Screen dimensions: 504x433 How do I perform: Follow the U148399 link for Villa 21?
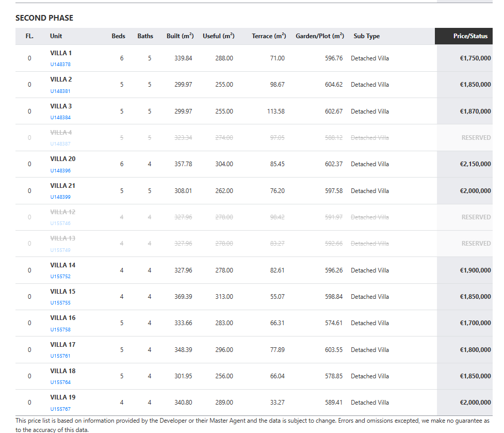pyautogui.click(x=60, y=197)
